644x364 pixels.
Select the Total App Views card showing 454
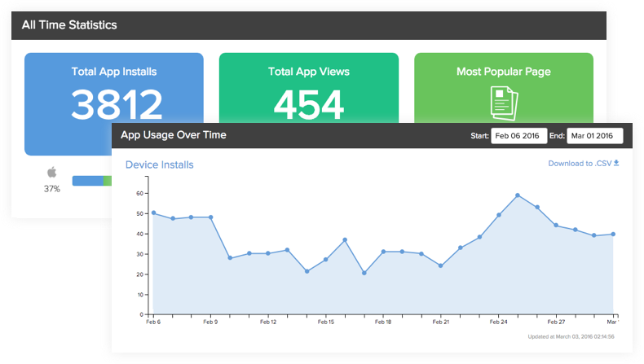pyautogui.click(x=309, y=88)
